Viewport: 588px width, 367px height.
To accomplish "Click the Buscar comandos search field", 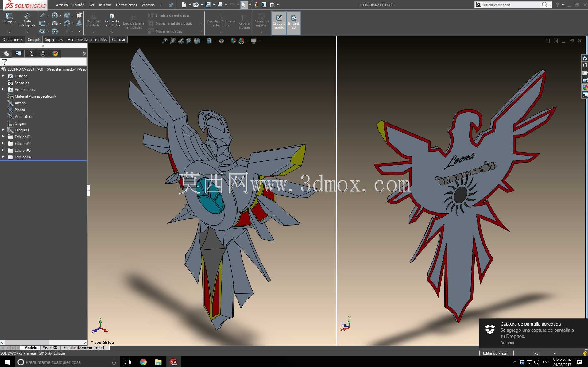I will pyautogui.click(x=511, y=5).
